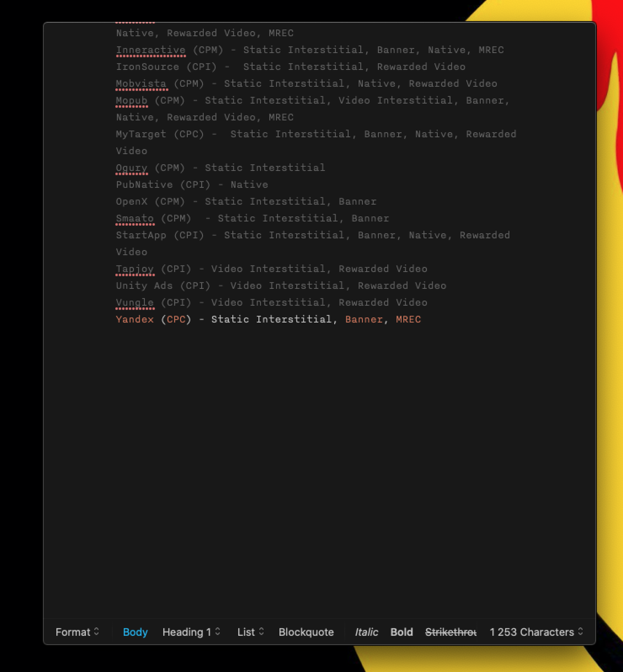Toggle Bold formatting
This screenshot has width=623, height=672.
[401, 632]
